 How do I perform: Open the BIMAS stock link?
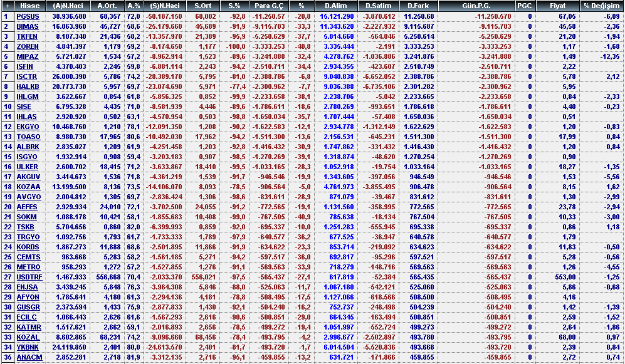(28, 26)
